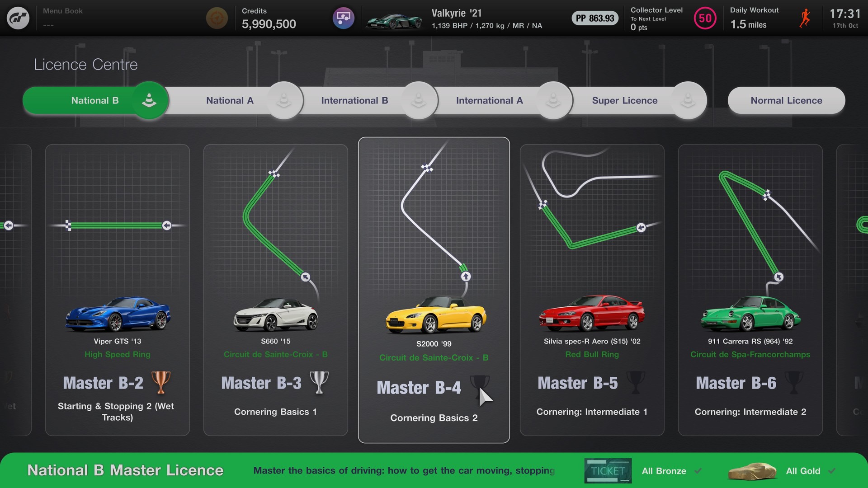Expand the International B licence section
The width and height of the screenshot is (868, 488).
(x=354, y=100)
